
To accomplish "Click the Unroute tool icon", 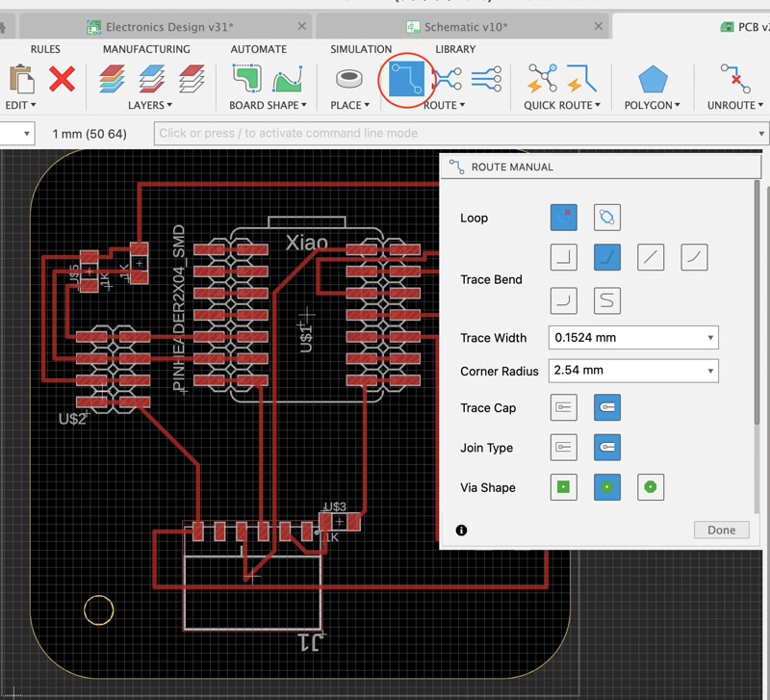I will [x=735, y=78].
